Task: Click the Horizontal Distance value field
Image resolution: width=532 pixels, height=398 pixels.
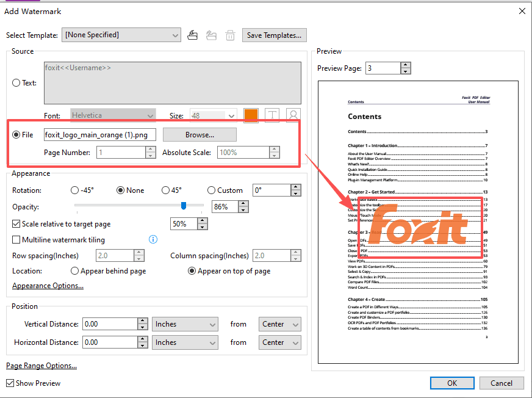Action: pyautogui.click(x=110, y=342)
